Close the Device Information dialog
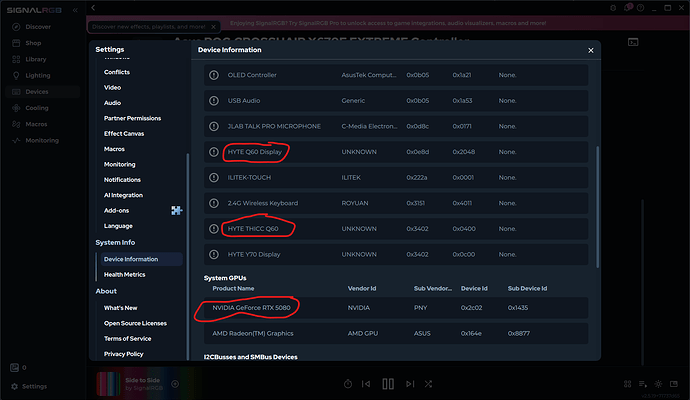 click(591, 51)
